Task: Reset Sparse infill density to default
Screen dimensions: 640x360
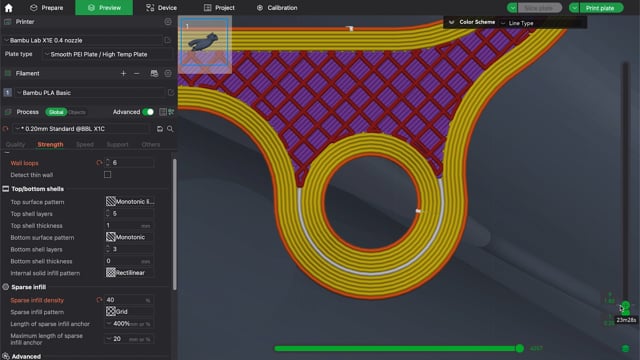Action: [99, 300]
